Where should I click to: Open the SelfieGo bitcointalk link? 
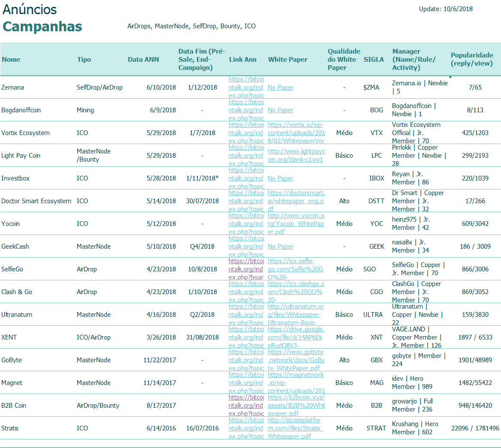[246, 269]
